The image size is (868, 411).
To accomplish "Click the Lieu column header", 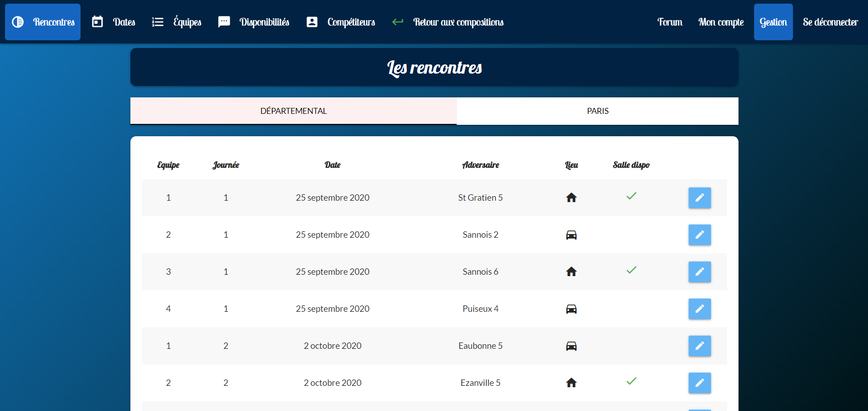I will [571, 165].
